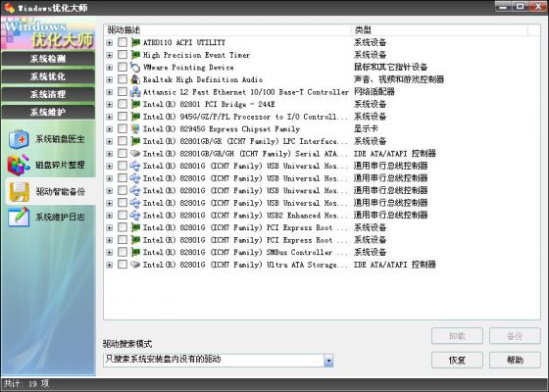
Task: Open the 系统清理 menu section
Action: coord(48,94)
